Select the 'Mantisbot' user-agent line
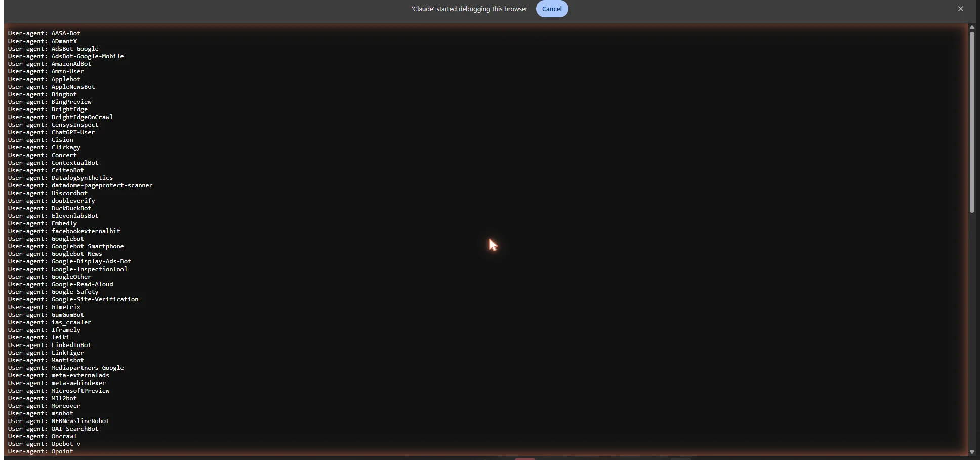Viewport: 980px width, 460px height. (x=46, y=360)
